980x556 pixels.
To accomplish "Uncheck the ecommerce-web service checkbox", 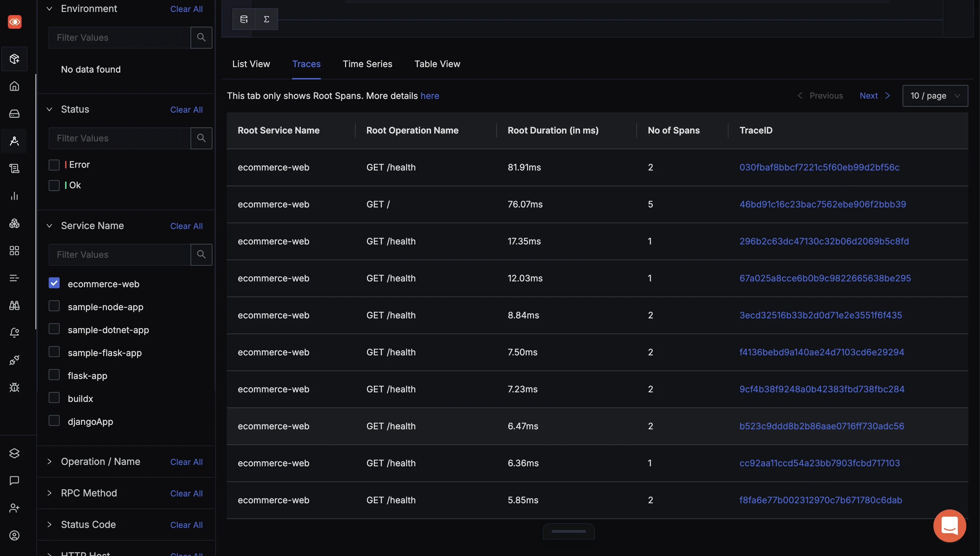I will coord(54,283).
